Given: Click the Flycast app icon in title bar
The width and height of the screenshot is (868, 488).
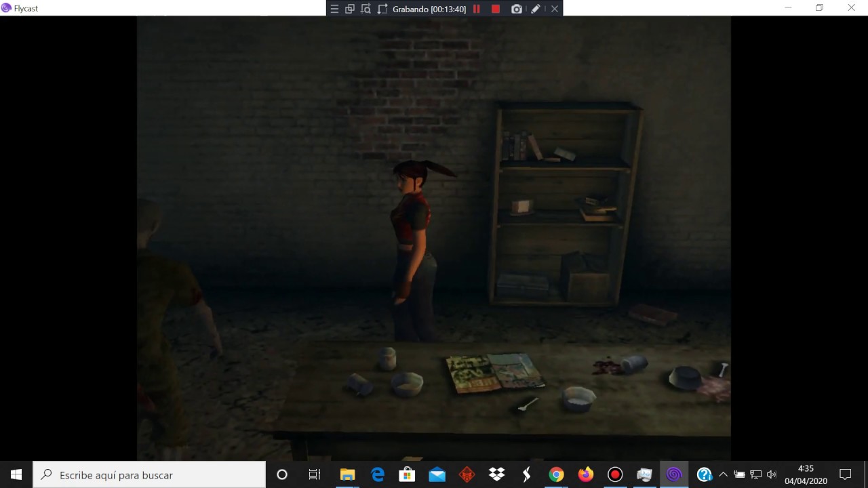Looking at the screenshot, I should 6,8.
